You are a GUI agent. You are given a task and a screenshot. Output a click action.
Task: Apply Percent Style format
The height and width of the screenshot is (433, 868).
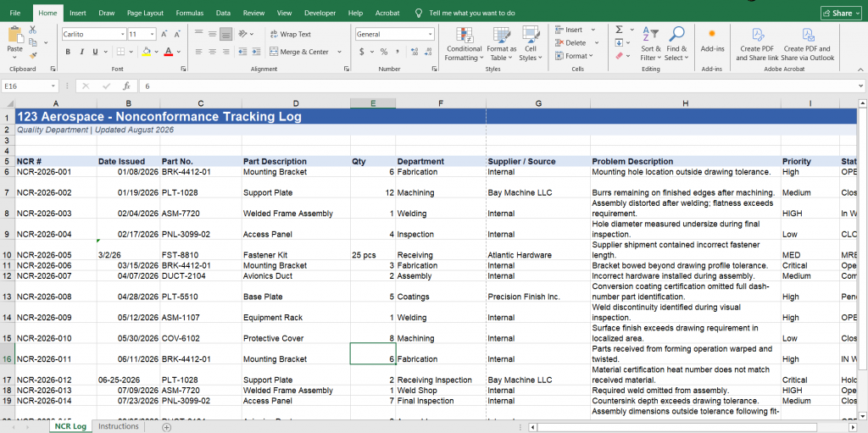384,52
